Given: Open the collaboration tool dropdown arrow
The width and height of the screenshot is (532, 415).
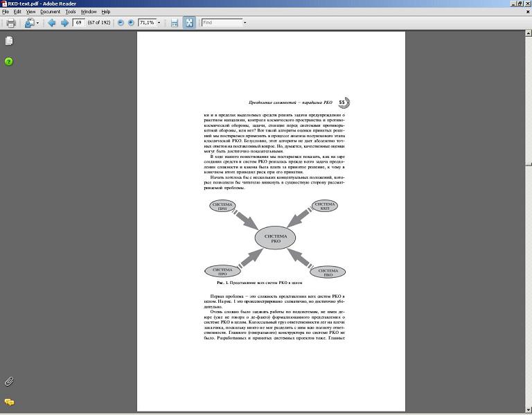Looking at the screenshot, I should tap(38, 23).
